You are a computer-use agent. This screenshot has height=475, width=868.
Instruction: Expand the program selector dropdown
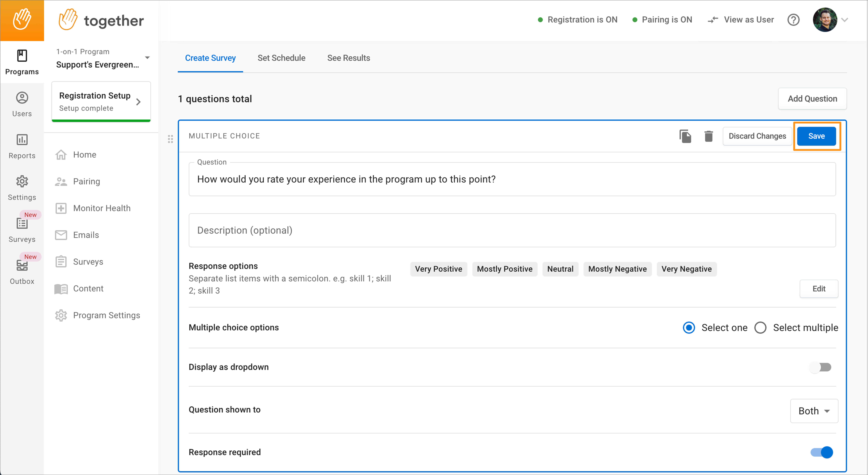tap(147, 58)
